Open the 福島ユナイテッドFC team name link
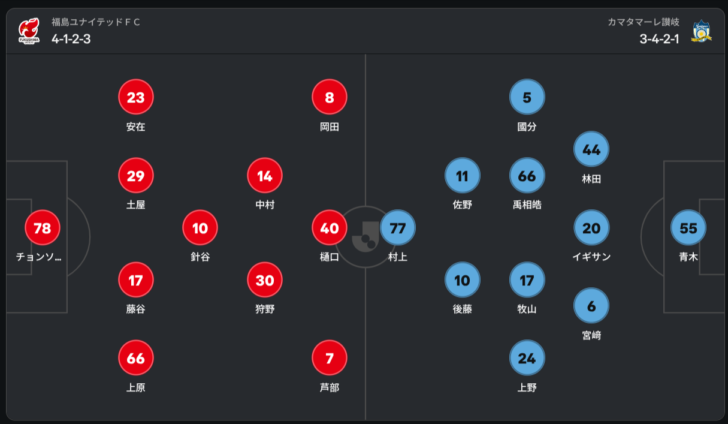The image size is (728, 424). 96,22
